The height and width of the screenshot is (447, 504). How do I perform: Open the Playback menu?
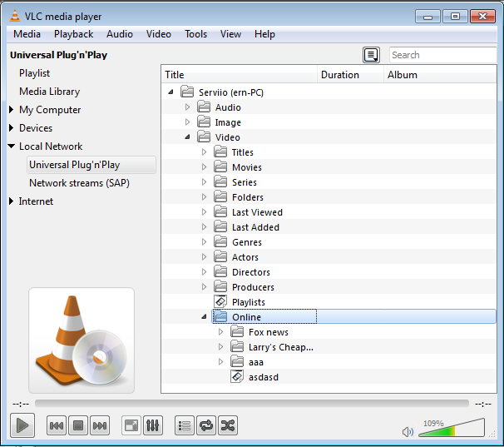74,34
